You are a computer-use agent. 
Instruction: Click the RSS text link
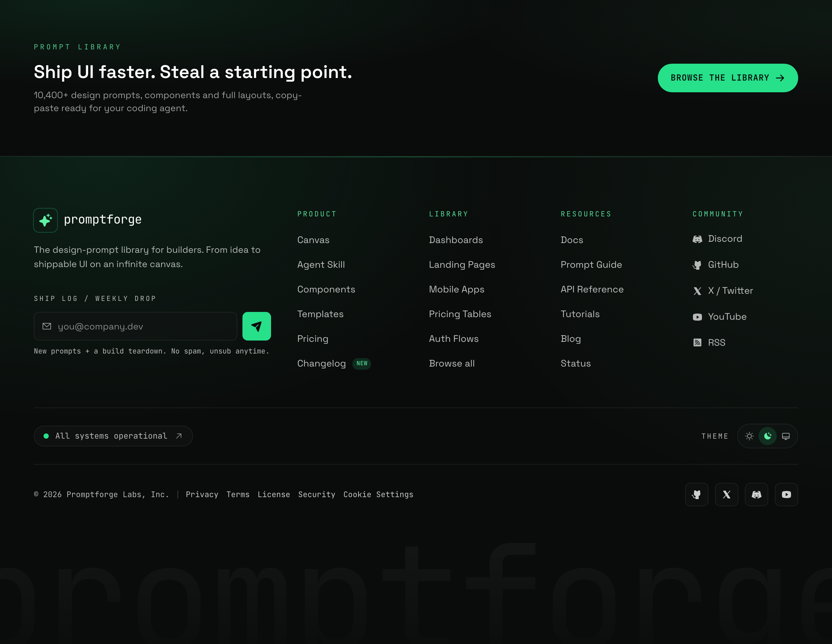(x=717, y=343)
